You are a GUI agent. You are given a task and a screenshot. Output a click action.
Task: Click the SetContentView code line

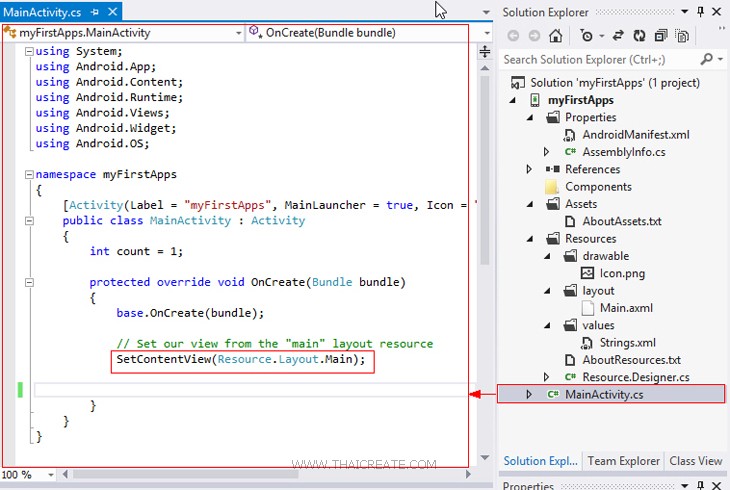241,359
